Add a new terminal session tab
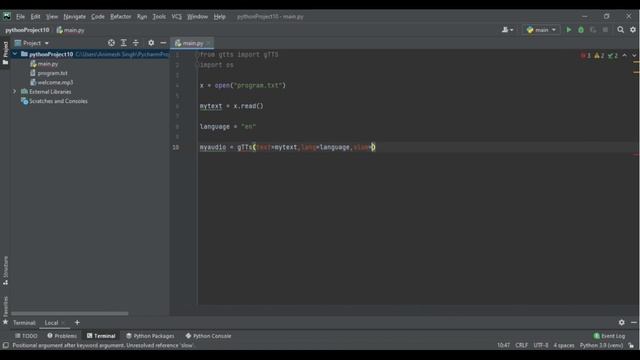The height and width of the screenshot is (360, 640). pos(77,322)
